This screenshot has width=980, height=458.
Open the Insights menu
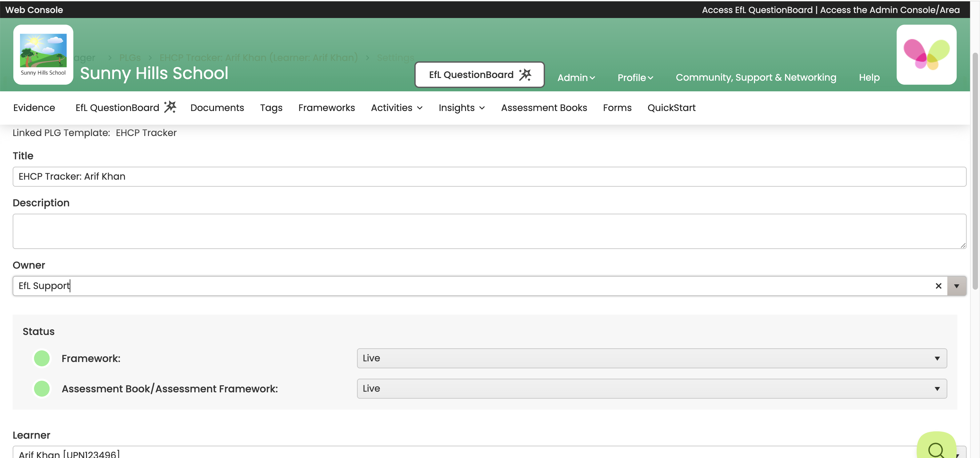pyautogui.click(x=461, y=108)
